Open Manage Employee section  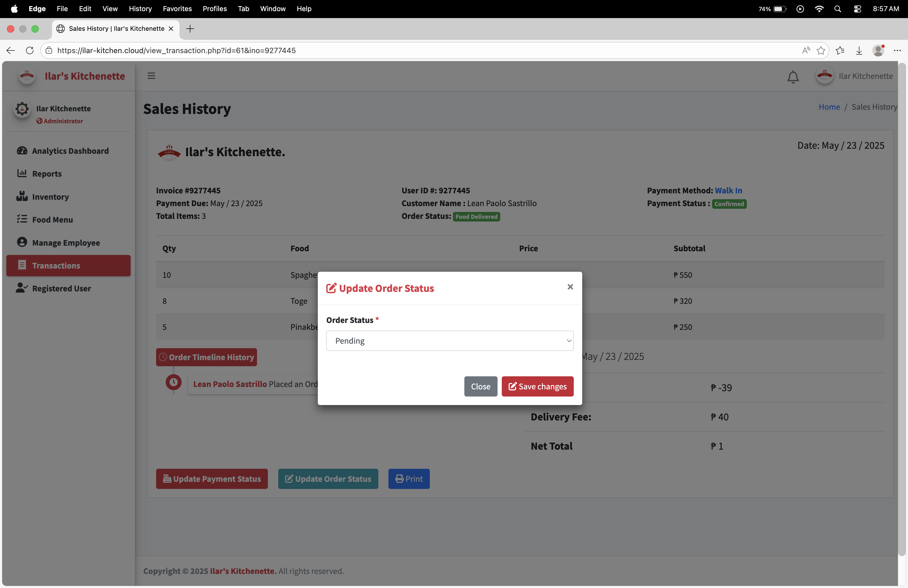(x=66, y=243)
